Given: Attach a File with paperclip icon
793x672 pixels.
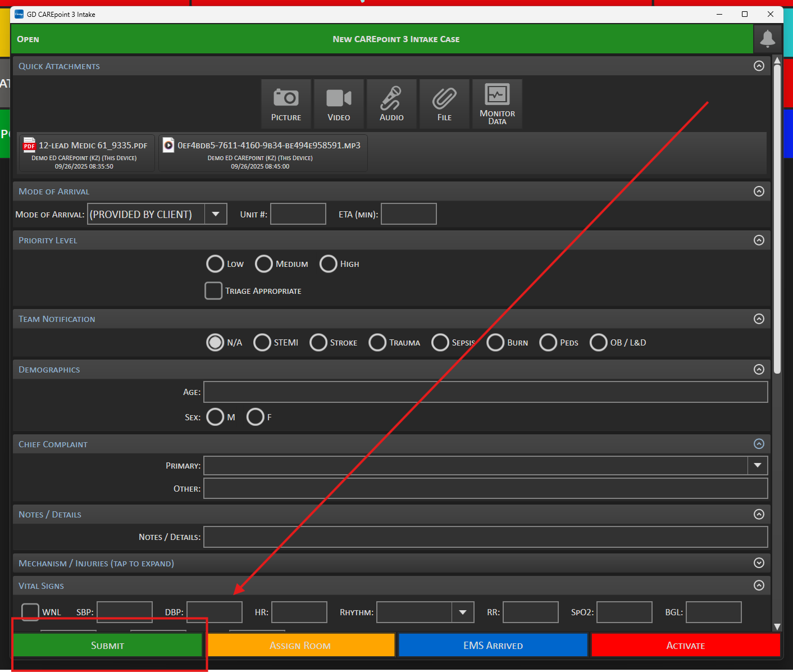Looking at the screenshot, I should [x=444, y=104].
